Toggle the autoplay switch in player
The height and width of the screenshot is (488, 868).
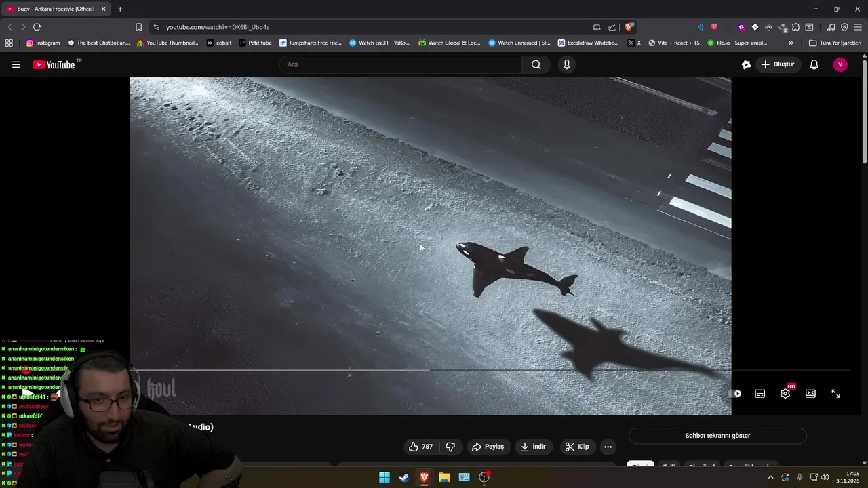(736, 394)
